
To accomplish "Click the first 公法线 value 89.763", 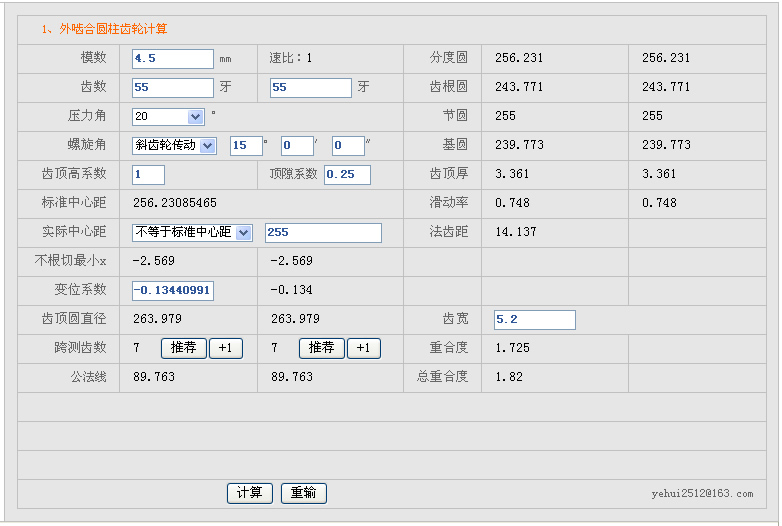I will (154, 377).
